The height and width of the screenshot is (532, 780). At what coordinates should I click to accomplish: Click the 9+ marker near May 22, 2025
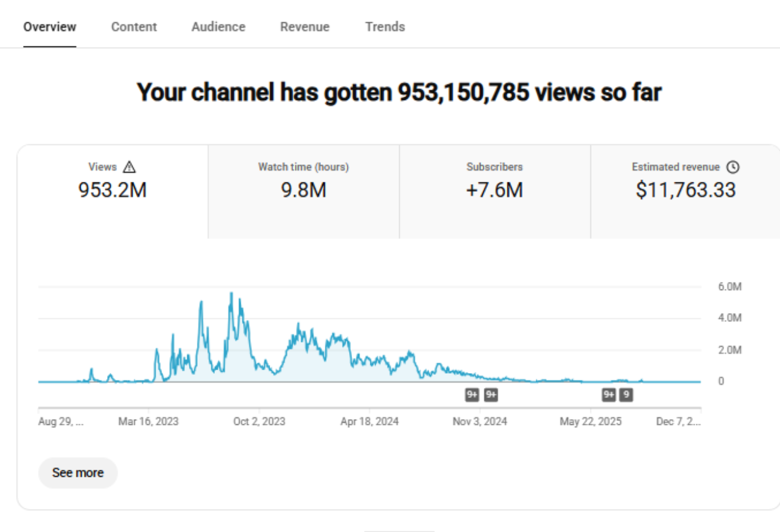click(609, 395)
